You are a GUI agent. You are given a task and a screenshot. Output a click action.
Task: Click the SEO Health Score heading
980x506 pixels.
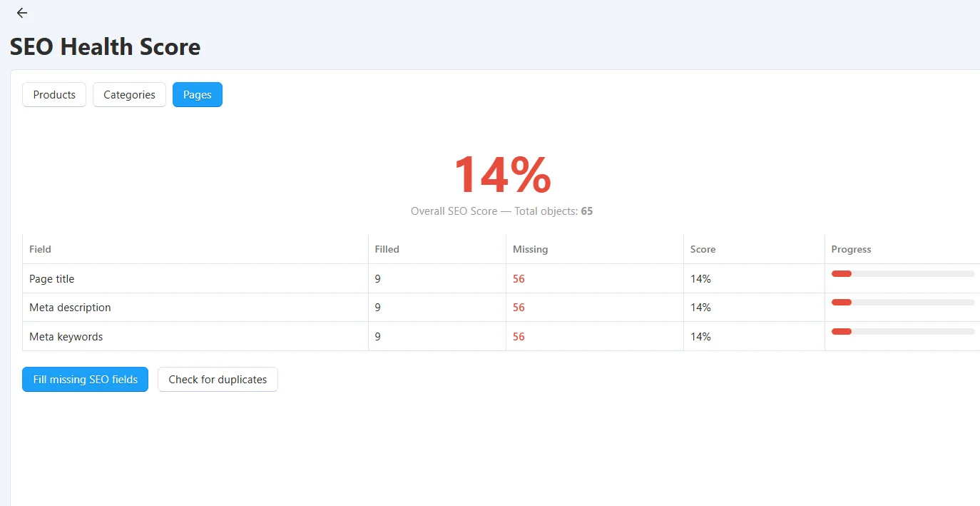[x=105, y=47]
